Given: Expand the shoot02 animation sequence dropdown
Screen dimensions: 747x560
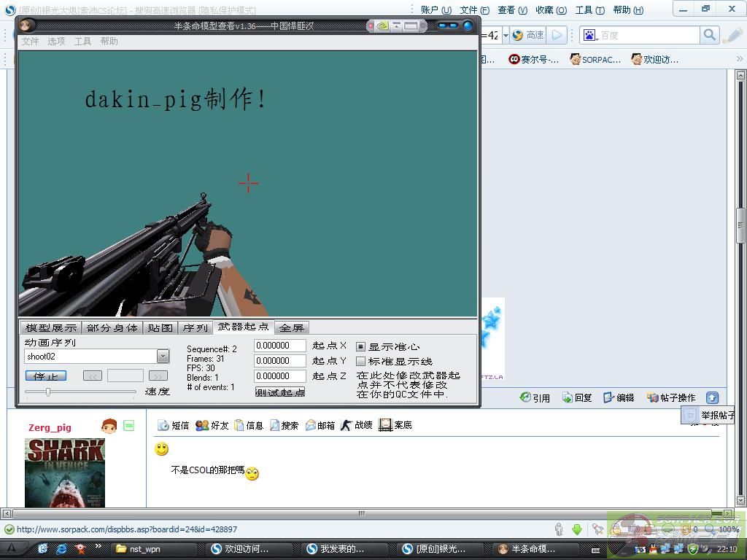Looking at the screenshot, I should click(163, 357).
